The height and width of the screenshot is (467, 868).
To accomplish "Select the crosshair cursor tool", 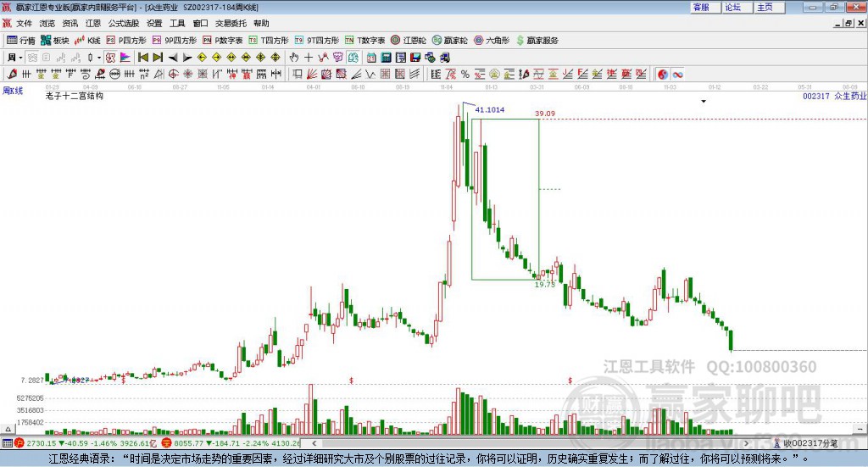I will (x=309, y=58).
